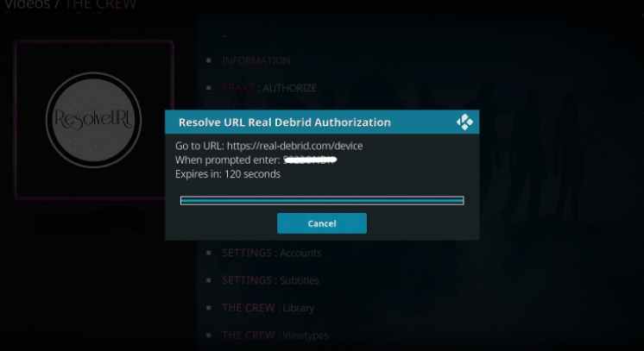The image size is (644, 351).
Task: Click the Videos / THE CREW breadcrumb
Action: coord(70,4)
